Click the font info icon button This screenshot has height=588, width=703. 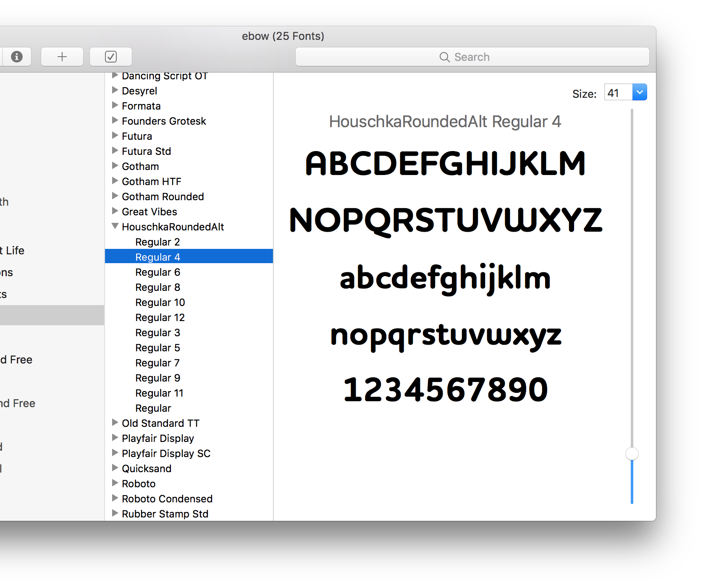pyautogui.click(x=16, y=57)
